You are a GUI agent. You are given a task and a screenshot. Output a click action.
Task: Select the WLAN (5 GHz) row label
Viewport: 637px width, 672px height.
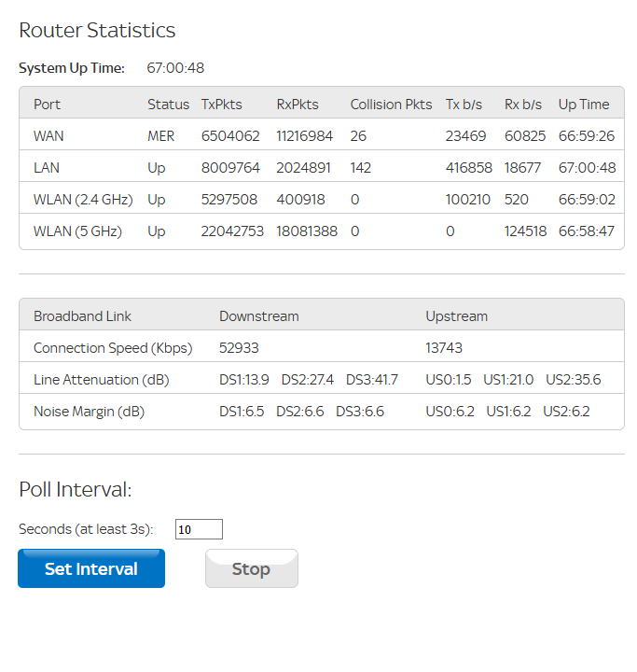[77, 231]
